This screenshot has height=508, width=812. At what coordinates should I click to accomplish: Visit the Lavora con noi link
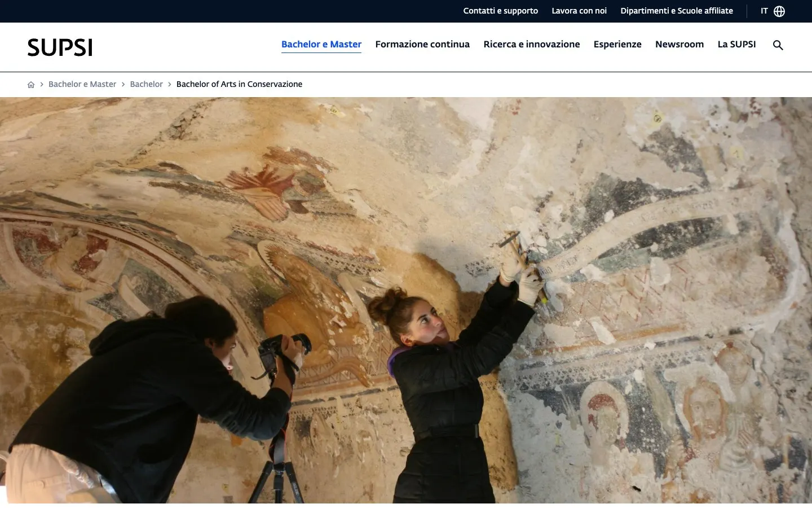point(579,11)
